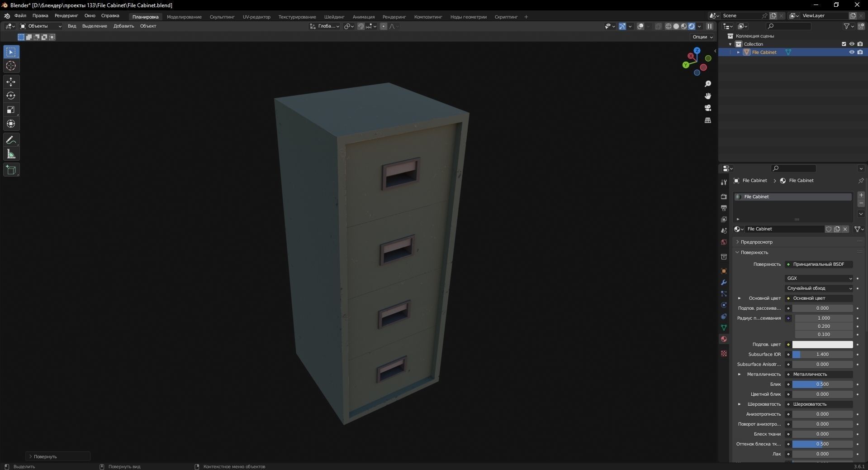The width and height of the screenshot is (868, 470).
Task: Open the Scene properties tab
Action: (724, 230)
